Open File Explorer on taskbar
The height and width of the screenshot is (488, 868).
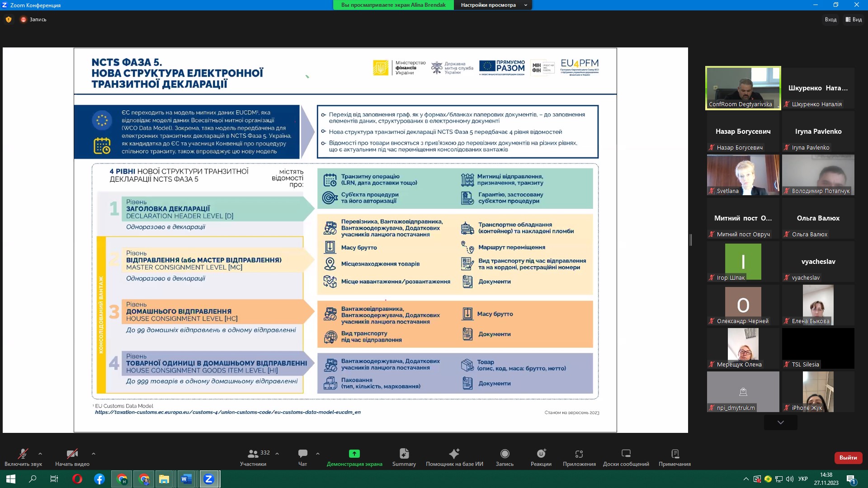[x=164, y=479]
